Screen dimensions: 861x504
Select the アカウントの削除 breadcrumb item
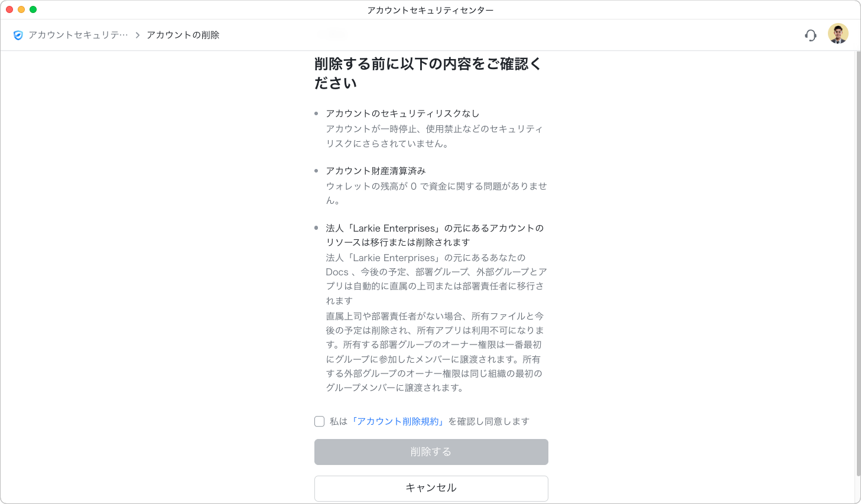[x=183, y=35]
